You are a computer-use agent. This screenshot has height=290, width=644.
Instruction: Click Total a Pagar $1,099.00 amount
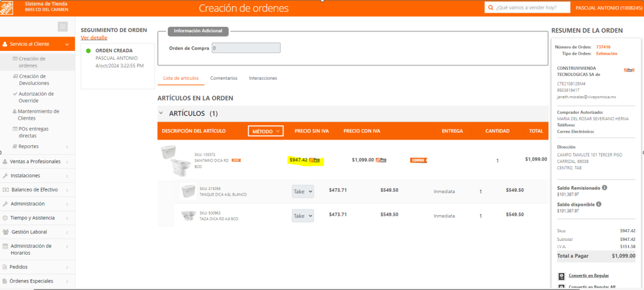pyautogui.click(x=623, y=256)
